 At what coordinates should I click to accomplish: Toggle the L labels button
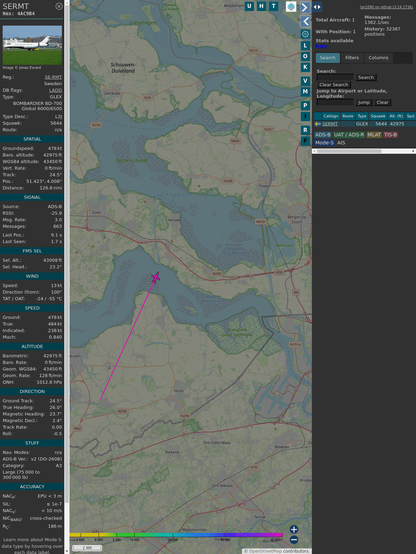(x=305, y=46)
